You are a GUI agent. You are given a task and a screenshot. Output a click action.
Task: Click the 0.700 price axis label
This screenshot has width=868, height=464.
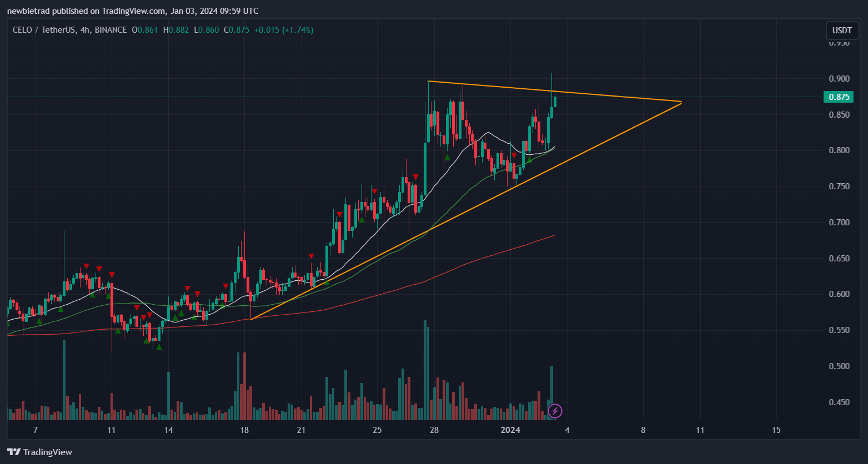839,223
